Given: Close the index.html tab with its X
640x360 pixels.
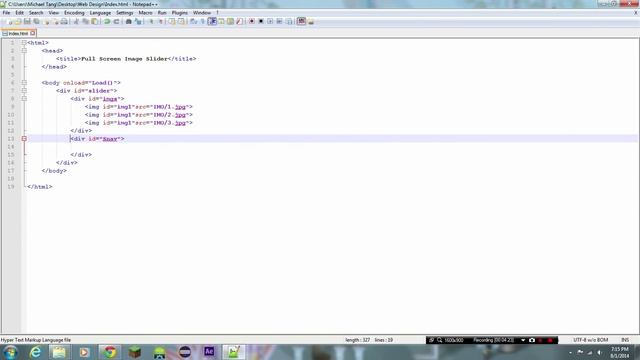Looking at the screenshot, I should coord(33,33).
